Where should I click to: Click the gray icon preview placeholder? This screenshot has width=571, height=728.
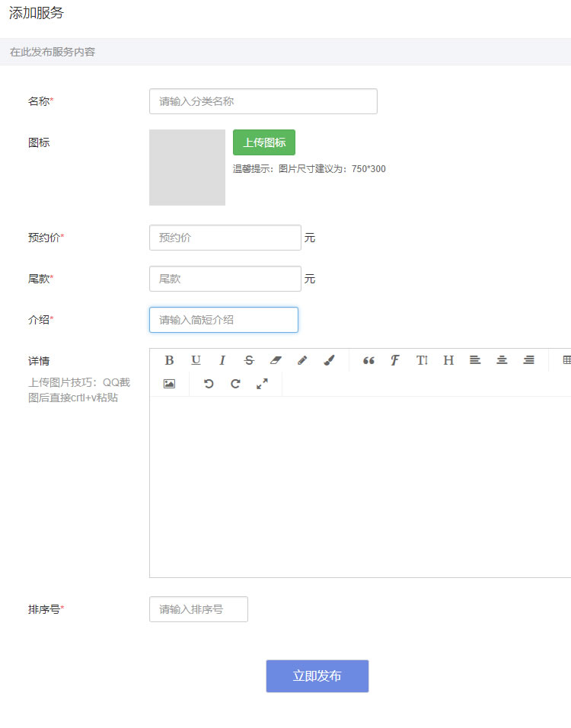[x=187, y=168]
